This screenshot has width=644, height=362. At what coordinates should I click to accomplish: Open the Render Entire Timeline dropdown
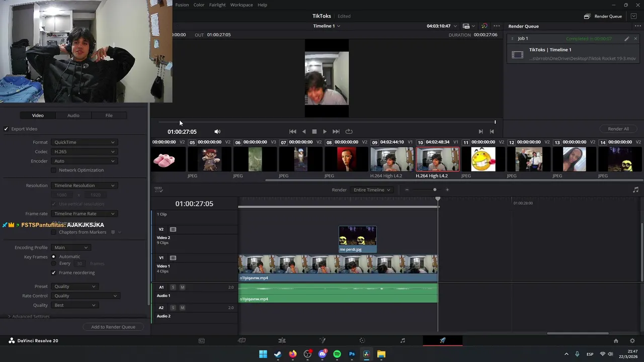tap(372, 190)
